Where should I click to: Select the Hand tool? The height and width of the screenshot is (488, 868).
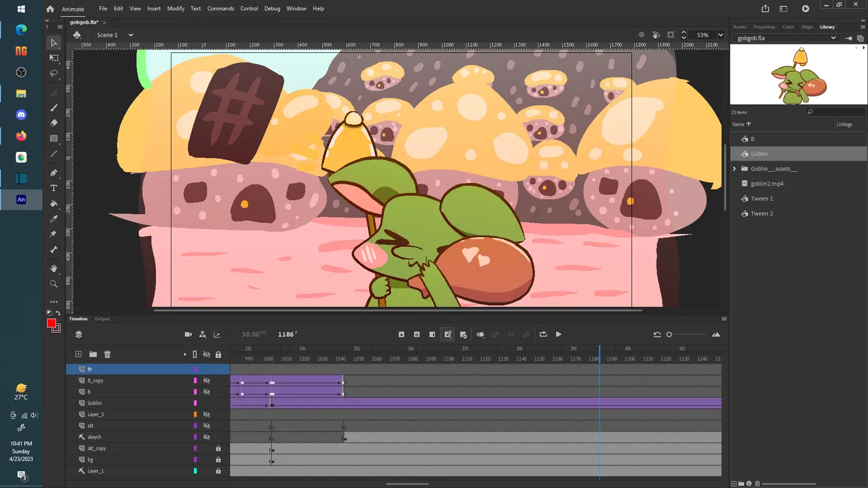54,269
